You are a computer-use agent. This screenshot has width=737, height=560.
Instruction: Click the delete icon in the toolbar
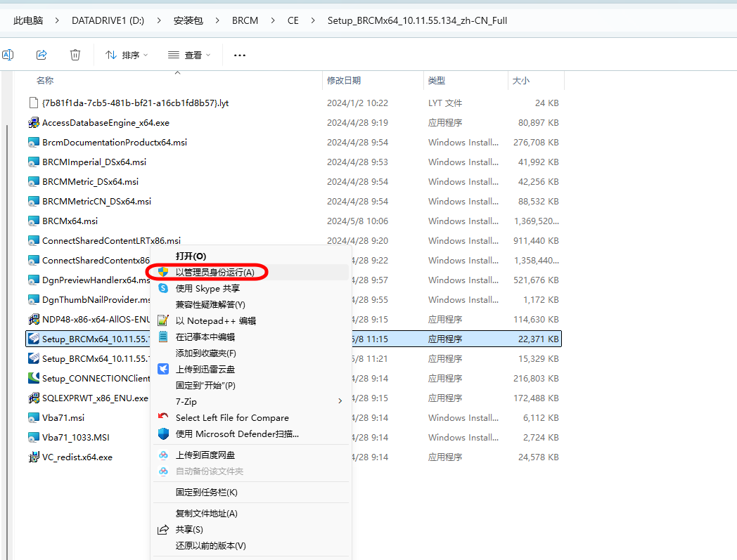click(x=75, y=54)
